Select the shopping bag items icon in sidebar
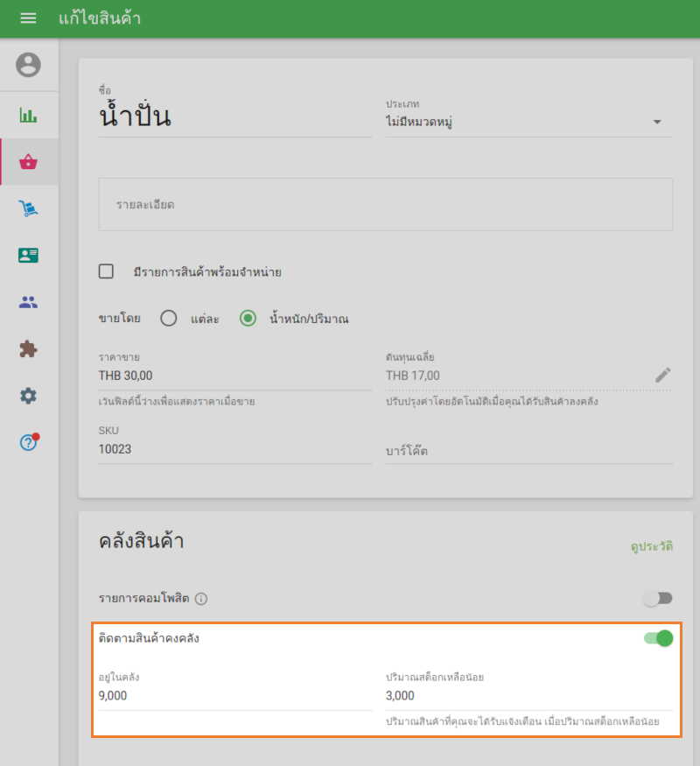This screenshot has height=766, width=700. pos(28,162)
